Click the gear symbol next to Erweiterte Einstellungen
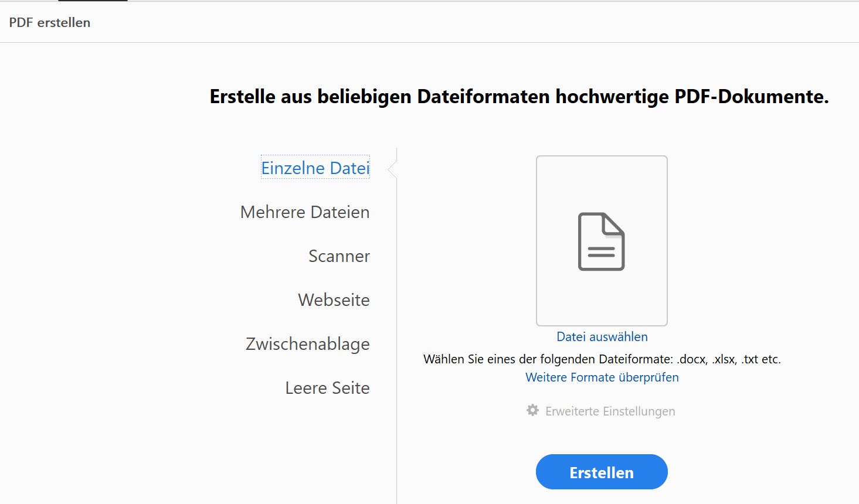This screenshot has height=504, width=859. click(x=532, y=410)
